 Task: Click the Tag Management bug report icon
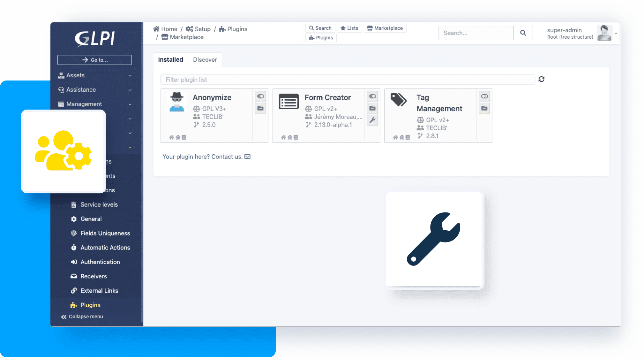coord(402,137)
